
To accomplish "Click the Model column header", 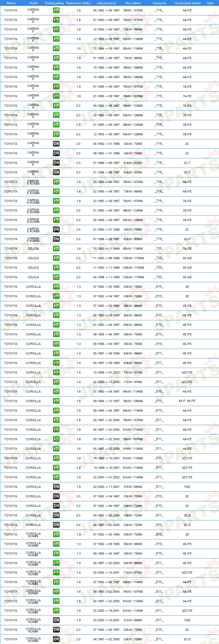I will (33, 3).
